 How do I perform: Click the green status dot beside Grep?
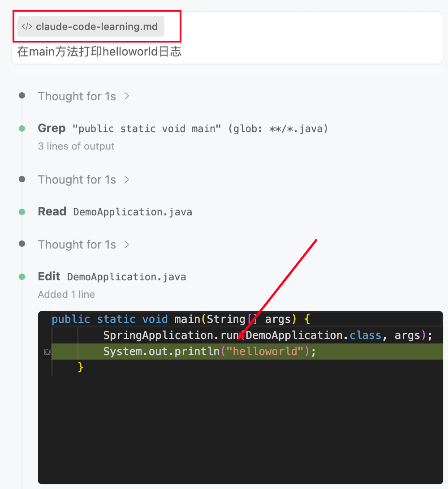coord(22,129)
